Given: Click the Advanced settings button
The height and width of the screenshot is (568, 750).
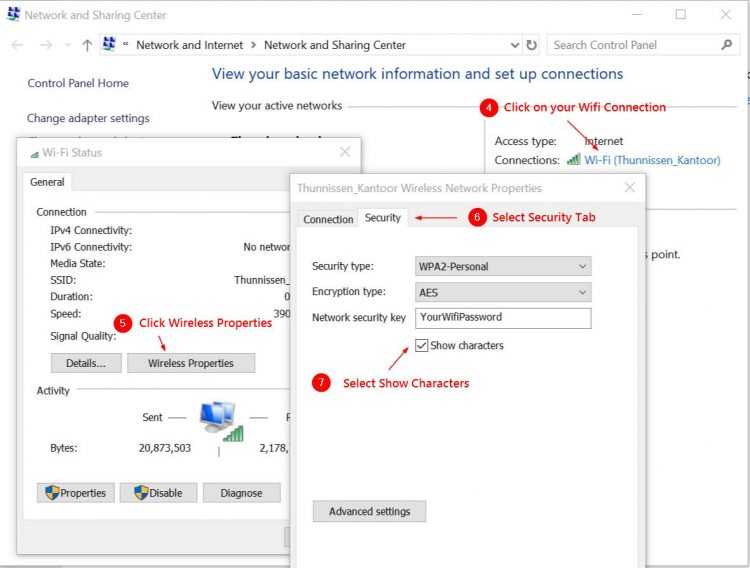Looking at the screenshot, I should coord(369,512).
